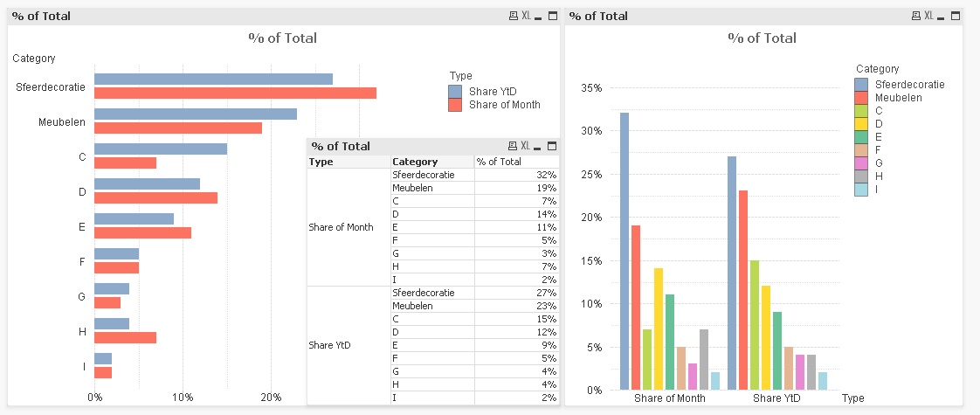Click the pivot table's print icon

click(x=513, y=146)
